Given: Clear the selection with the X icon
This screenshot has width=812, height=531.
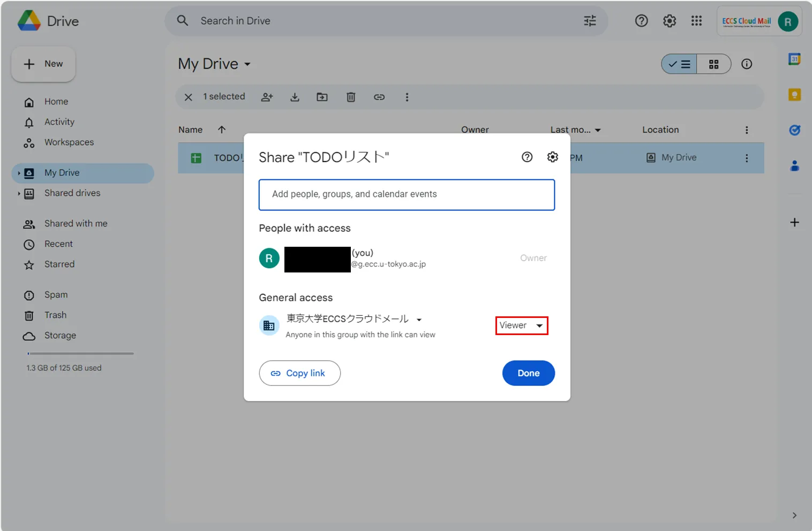Looking at the screenshot, I should pos(189,97).
